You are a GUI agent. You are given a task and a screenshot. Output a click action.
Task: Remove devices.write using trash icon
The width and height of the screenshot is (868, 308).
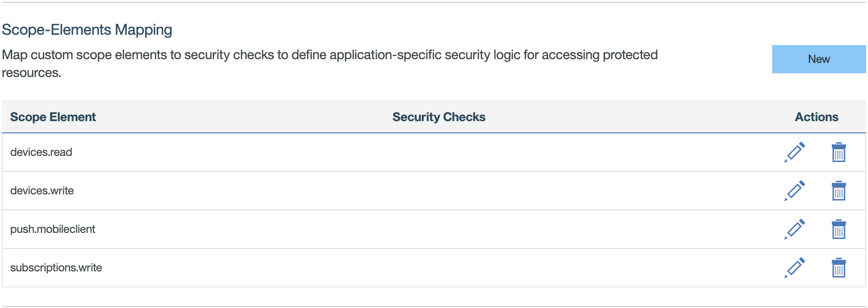838,191
